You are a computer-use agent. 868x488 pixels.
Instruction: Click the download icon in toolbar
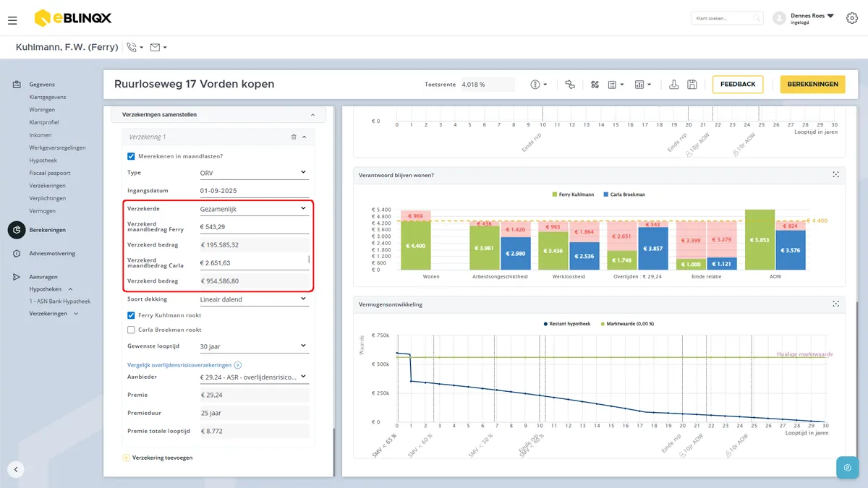[x=674, y=85]
